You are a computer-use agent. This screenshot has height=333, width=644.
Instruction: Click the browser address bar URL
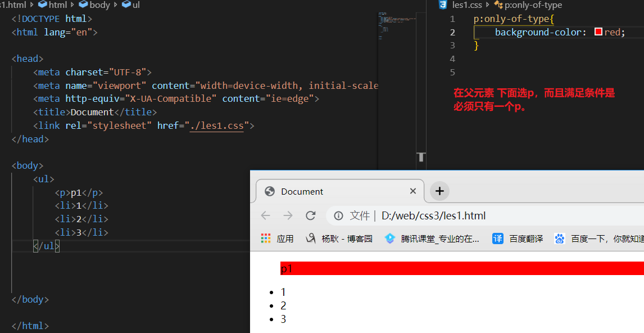click(433, 216)
